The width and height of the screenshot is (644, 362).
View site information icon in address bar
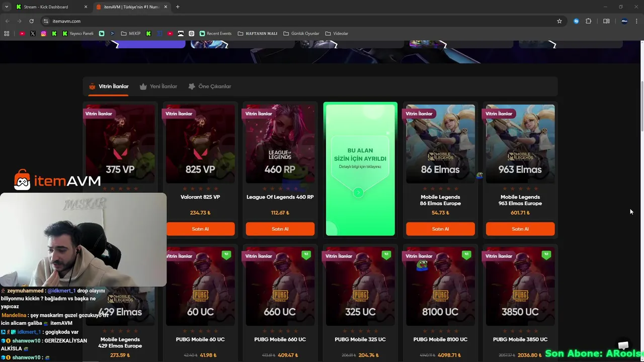coord(46,21)
